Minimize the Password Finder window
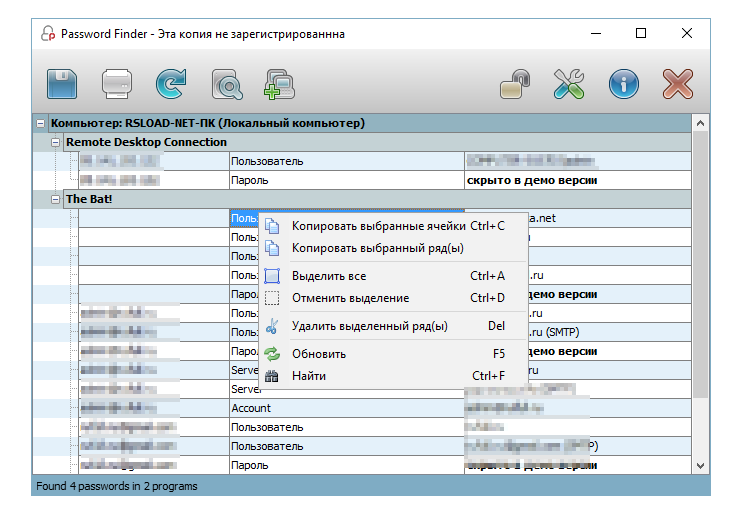Screen dimensions: 730x510 point(596,34)
